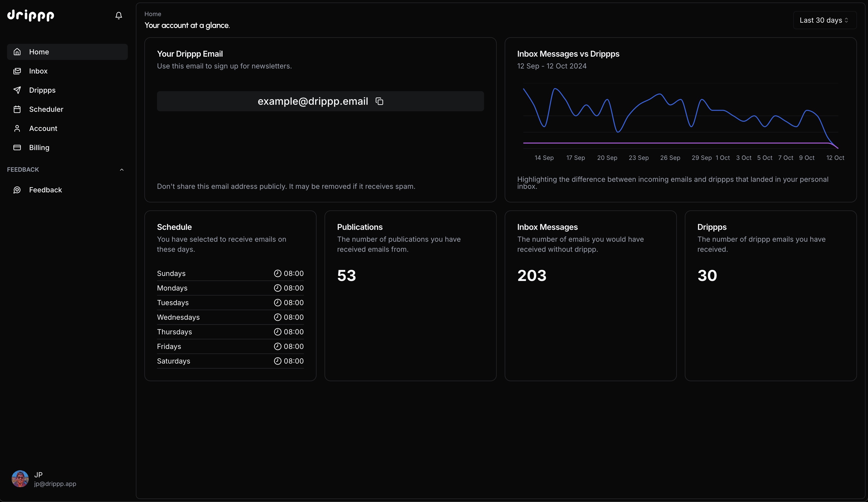This screenshot has height=502, width=868.
Task: Click the clock icon for Thursdays
Action: click(x=277, y=332)
